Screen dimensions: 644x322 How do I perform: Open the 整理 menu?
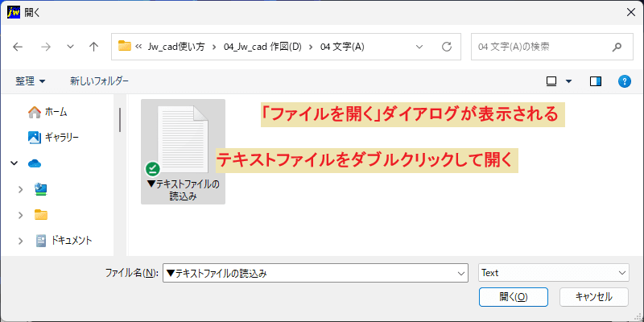point(31,81)
